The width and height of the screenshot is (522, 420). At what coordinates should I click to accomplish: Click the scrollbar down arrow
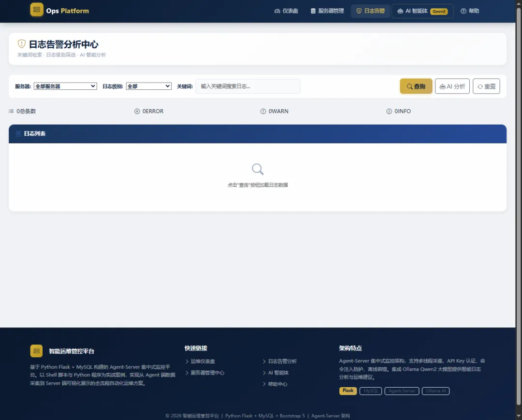519,416
